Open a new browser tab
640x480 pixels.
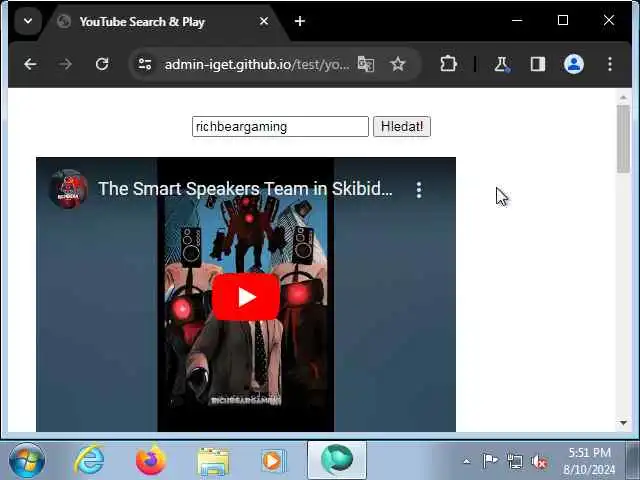(x=300, y=21)
